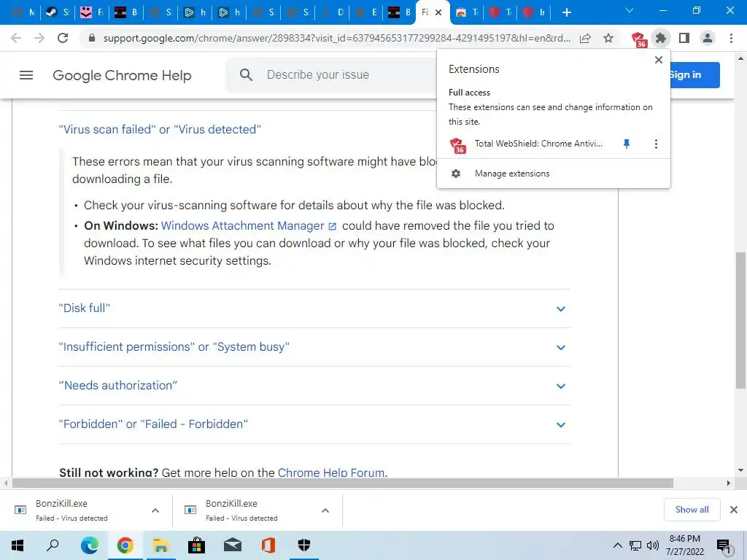747x560 pixels.
Task: Bookmark this page with the star icon
Action: tap(608, 38)
